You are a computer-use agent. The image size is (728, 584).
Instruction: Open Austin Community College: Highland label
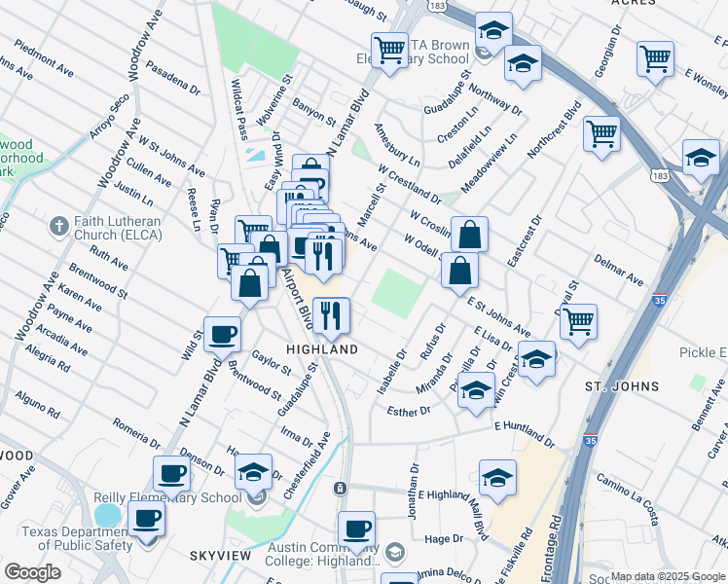tap(323, 554)
